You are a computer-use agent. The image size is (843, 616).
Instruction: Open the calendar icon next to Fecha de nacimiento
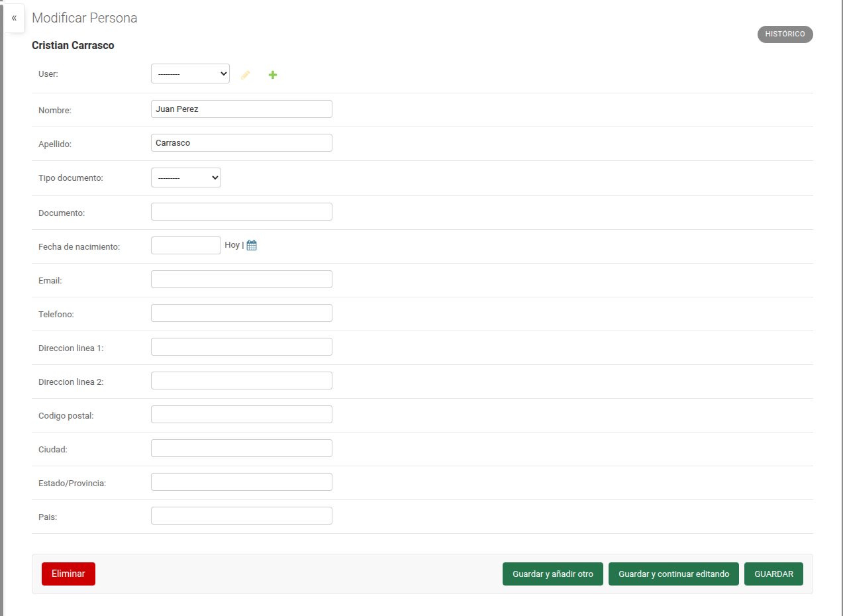point(251,244)
